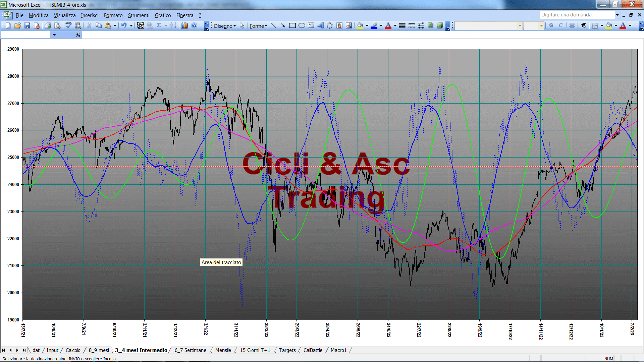Click the Print printer icon

click(48, 25)
